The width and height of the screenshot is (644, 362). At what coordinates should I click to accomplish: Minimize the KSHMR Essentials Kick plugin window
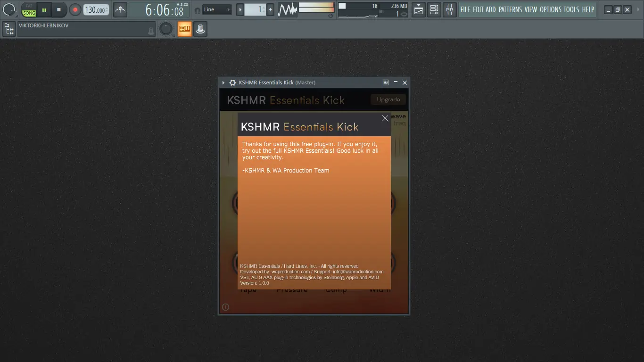[396, 82]
